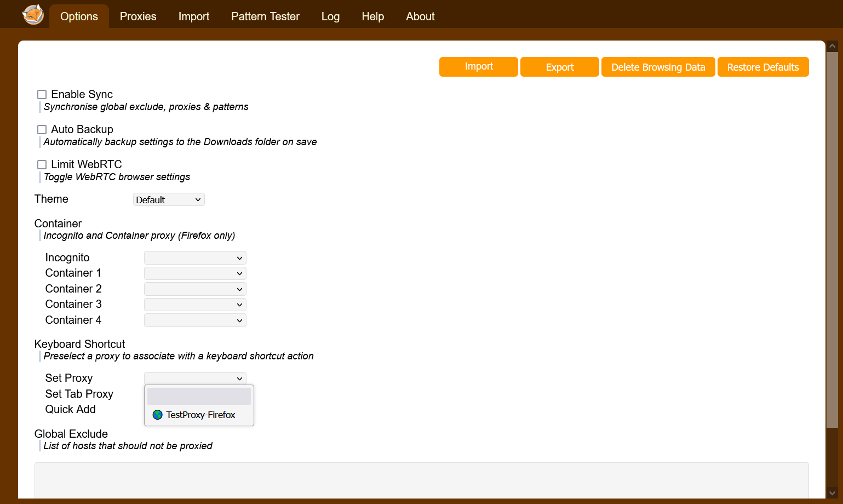
Task: Open the Theme dropdown set to Default
Action: coord(169,199)
